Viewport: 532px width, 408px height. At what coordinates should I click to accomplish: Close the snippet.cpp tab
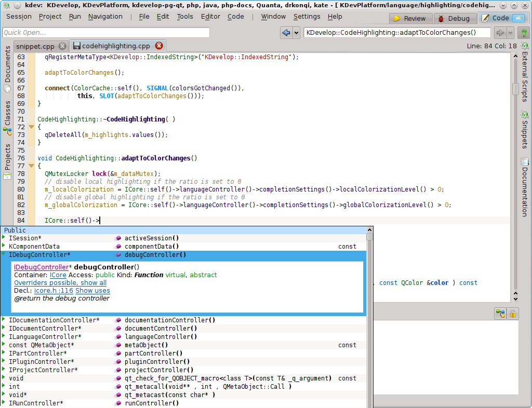point(62,46)
